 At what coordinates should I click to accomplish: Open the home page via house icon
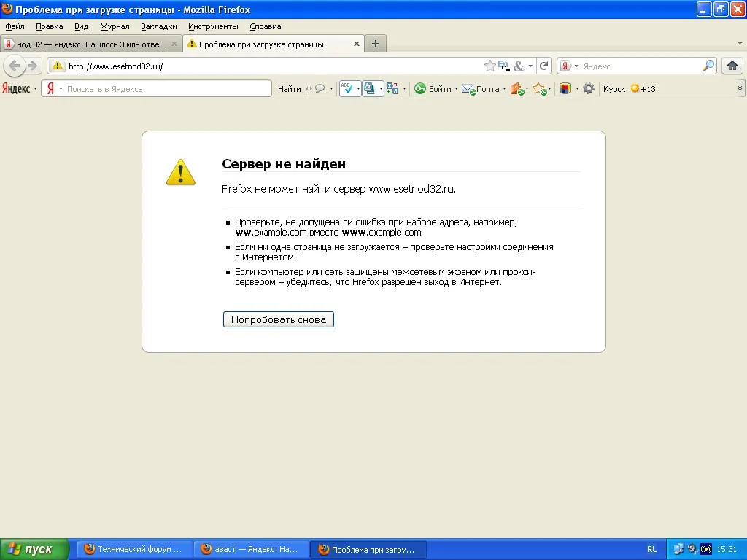tap(732, 66)
